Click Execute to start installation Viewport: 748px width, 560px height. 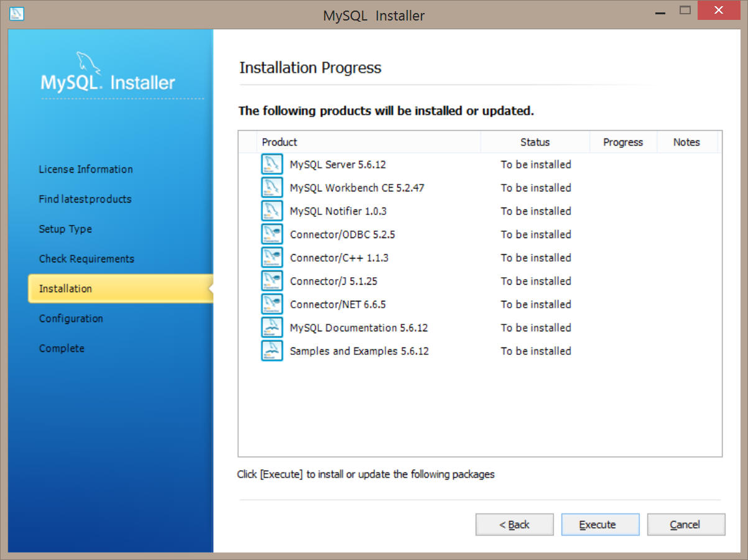pyautogui.click(x=600, y=525)
